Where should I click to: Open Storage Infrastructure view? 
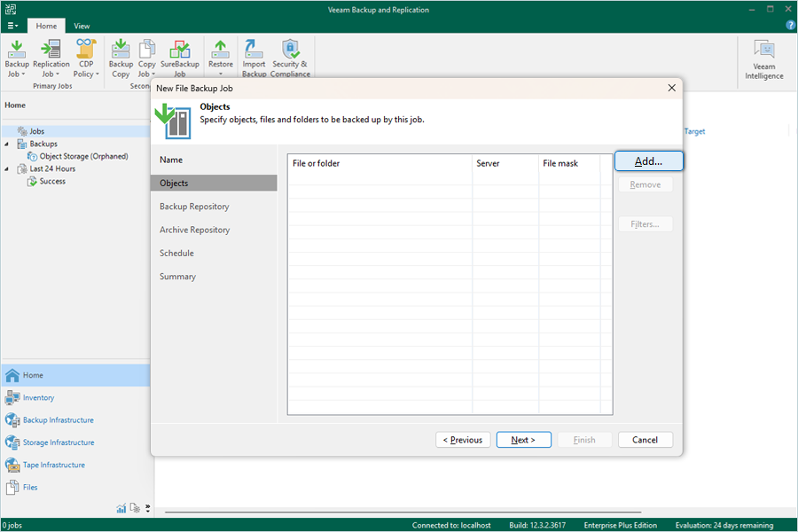[x=76, y=442]
